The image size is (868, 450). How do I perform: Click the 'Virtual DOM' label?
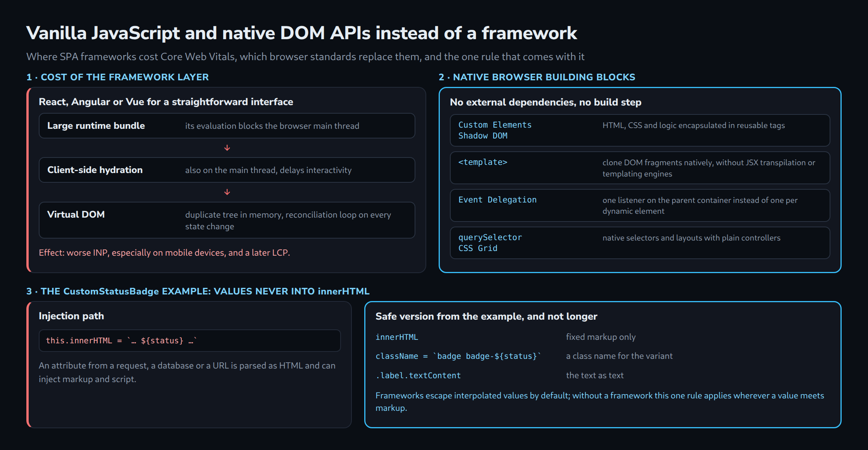click(76, 215)
